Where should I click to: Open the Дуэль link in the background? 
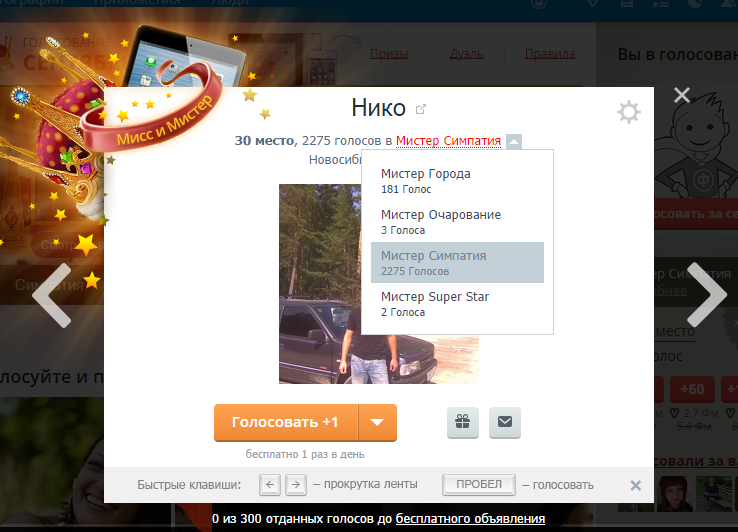click(x=466, y=54)
